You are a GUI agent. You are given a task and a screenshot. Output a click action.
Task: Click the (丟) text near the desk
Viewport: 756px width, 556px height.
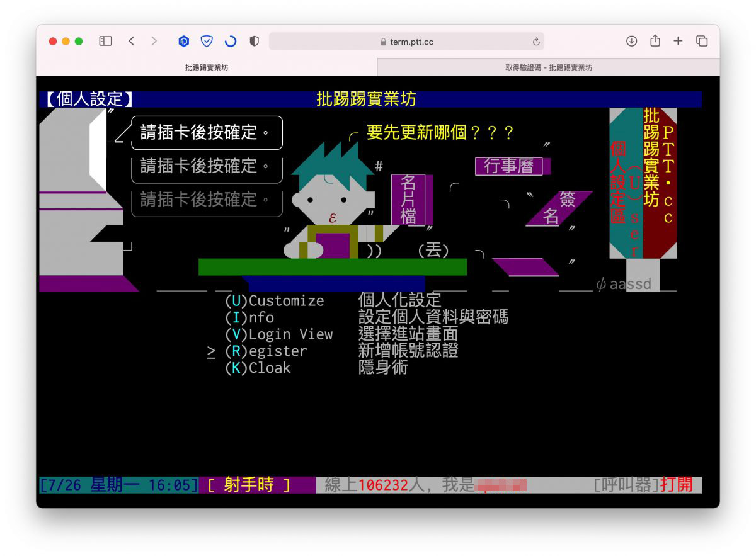pos(433,250)
